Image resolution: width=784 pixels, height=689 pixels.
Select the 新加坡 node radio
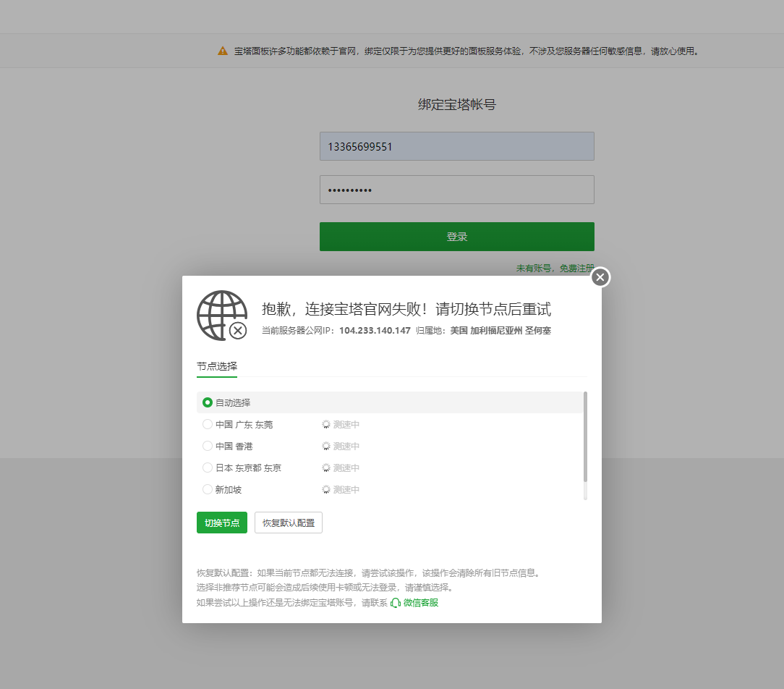click(x=207, y=489)
